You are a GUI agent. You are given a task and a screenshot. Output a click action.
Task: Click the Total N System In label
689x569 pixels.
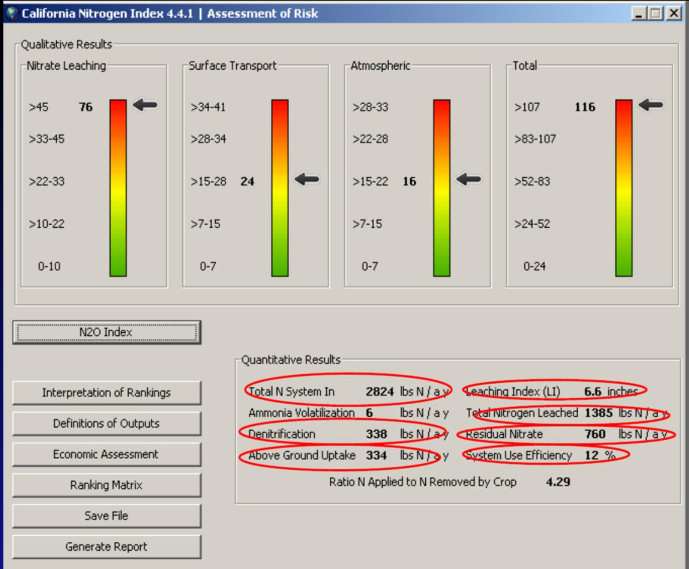point(291,391)
